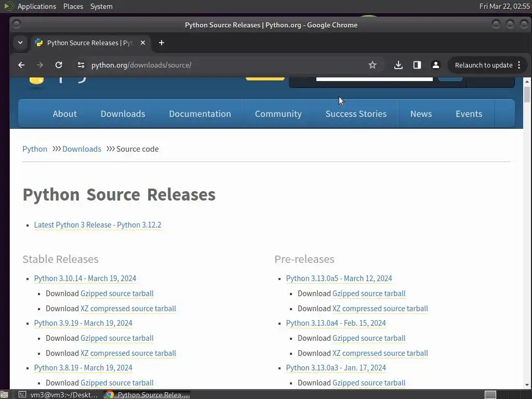
Task: Download Gzipped source tarball for Python 3.13.0a3
Action: 369,383
